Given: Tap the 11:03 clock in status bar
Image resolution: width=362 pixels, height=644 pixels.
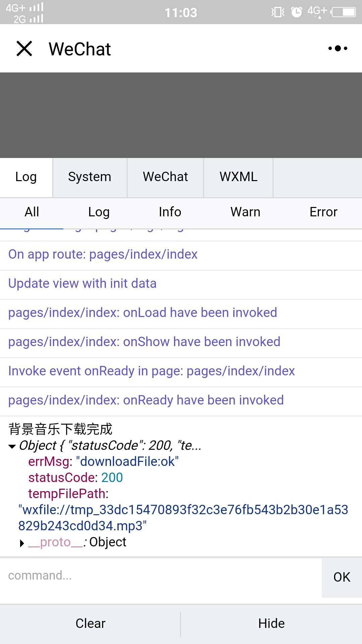Looking at the screenshot, I should tap(181, 13).
